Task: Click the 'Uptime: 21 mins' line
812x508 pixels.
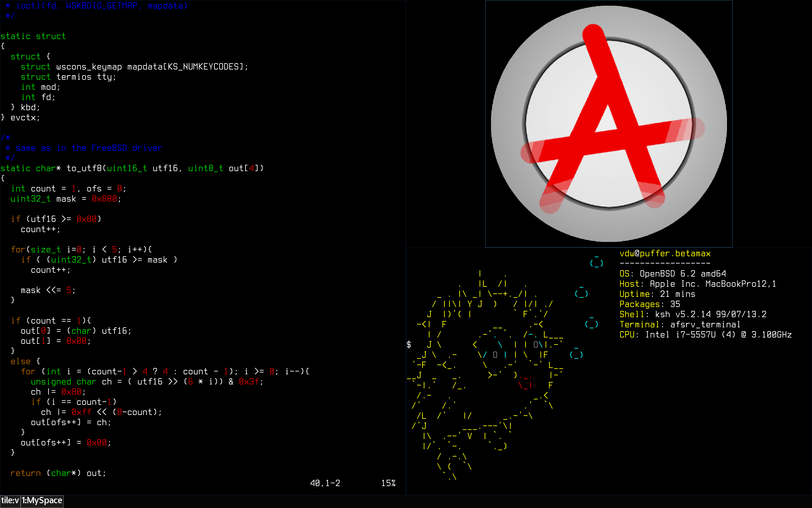Action: tap(657, 294)
